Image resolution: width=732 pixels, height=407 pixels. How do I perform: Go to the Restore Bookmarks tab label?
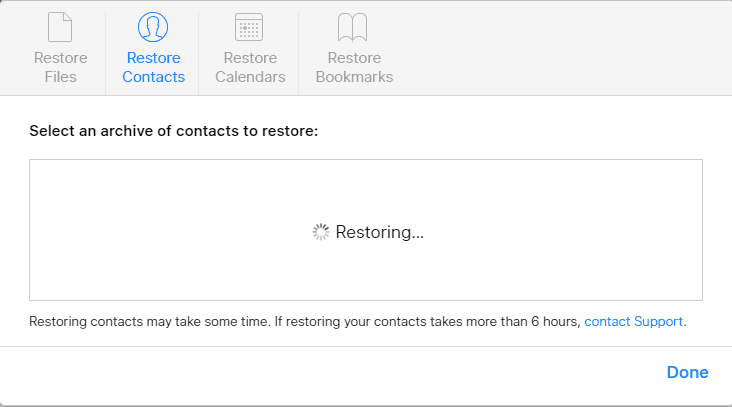click(x=354, y=67)
